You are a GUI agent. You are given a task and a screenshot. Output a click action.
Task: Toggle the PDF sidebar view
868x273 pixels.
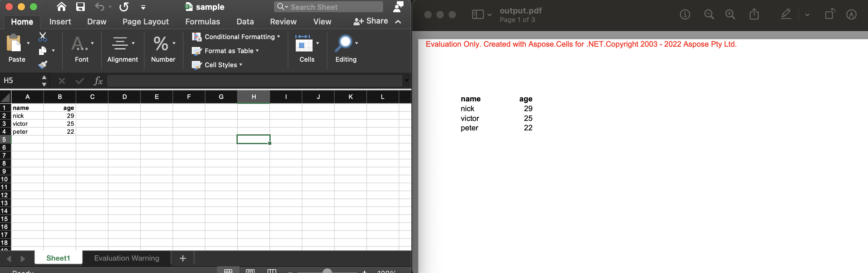pos(478,15)
